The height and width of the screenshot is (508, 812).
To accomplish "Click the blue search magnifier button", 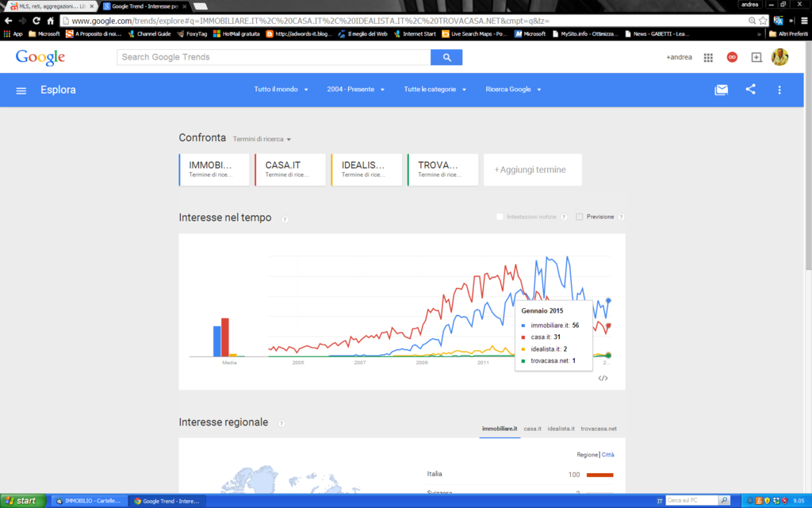I will tap(446, 57).
